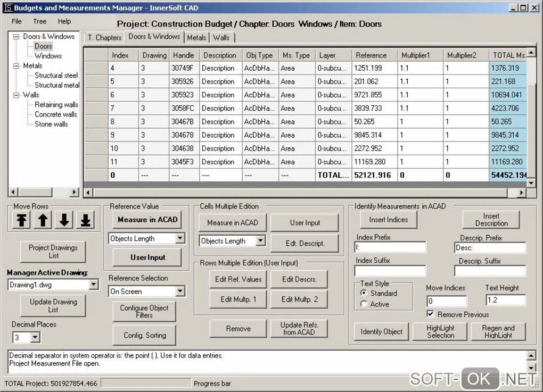Click the HighLight Selection button
The width and height of the screenshot is (543, 392).
[x=440, y=331]
